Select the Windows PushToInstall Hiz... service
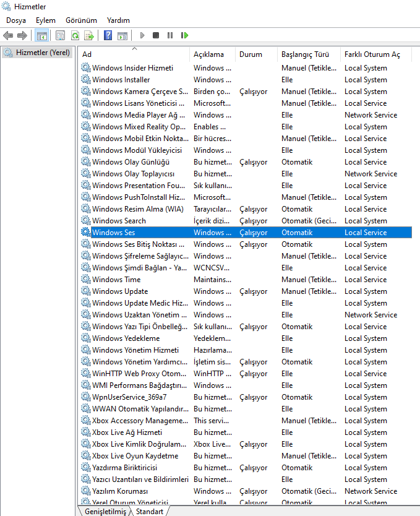The width and height of the screenshot is (420, 516). pos(139,197)
